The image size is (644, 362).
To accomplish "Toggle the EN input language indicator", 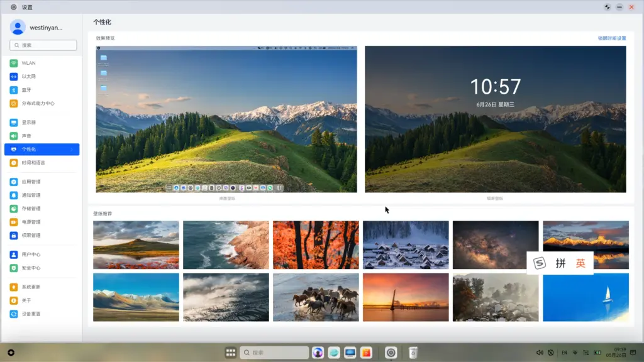I will pyautogui.click(x=564, y=353).
